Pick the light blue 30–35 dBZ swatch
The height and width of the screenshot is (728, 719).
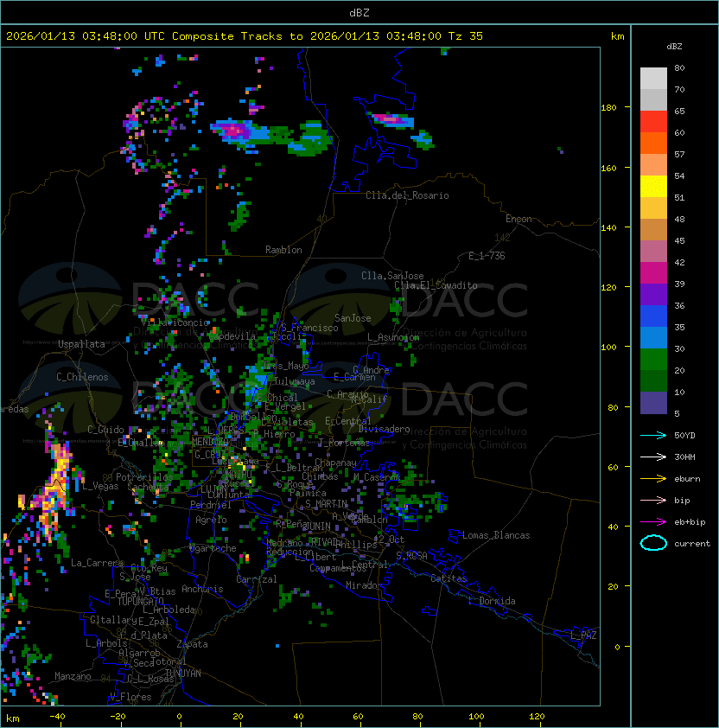click(x=653, y=337)
